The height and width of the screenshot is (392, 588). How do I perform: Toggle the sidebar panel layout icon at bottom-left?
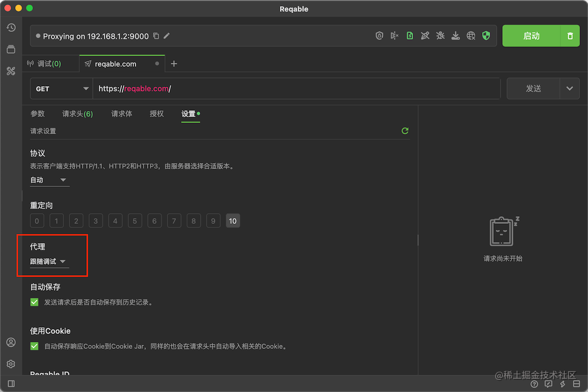click(x=11, y=384)
